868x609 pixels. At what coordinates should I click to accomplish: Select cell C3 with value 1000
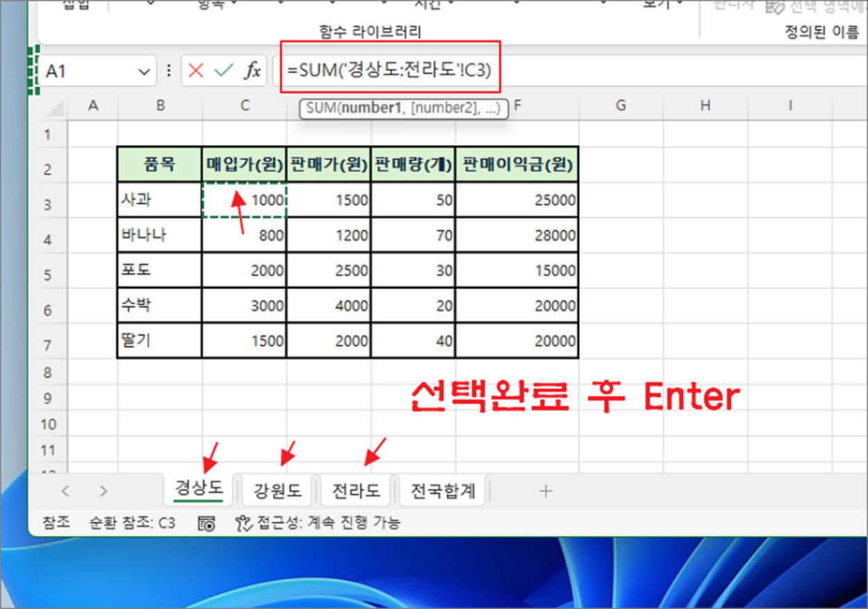(x=244, y=200)
